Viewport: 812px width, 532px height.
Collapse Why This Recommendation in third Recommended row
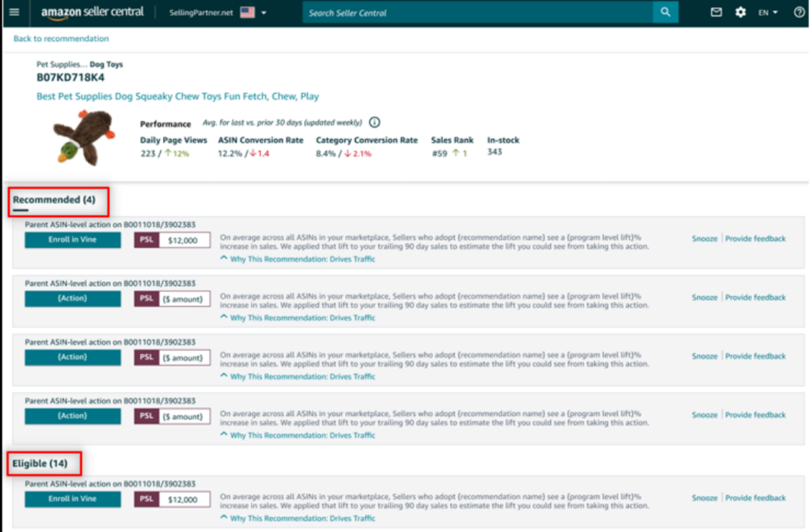coord(298,376)
